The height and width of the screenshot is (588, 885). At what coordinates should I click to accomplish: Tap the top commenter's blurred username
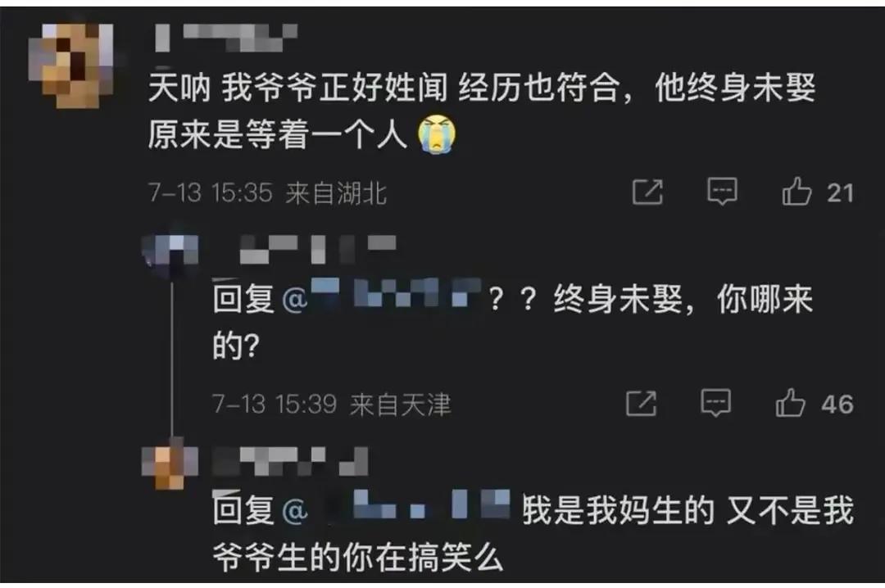(226, 38)
